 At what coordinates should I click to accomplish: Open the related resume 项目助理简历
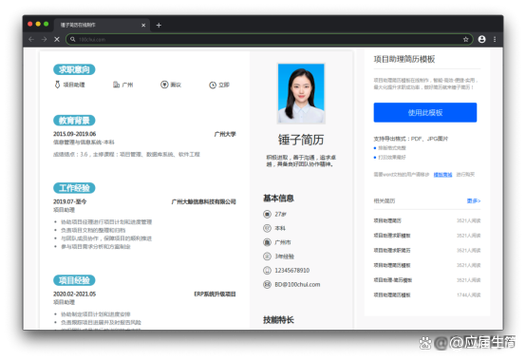(387, 220)
